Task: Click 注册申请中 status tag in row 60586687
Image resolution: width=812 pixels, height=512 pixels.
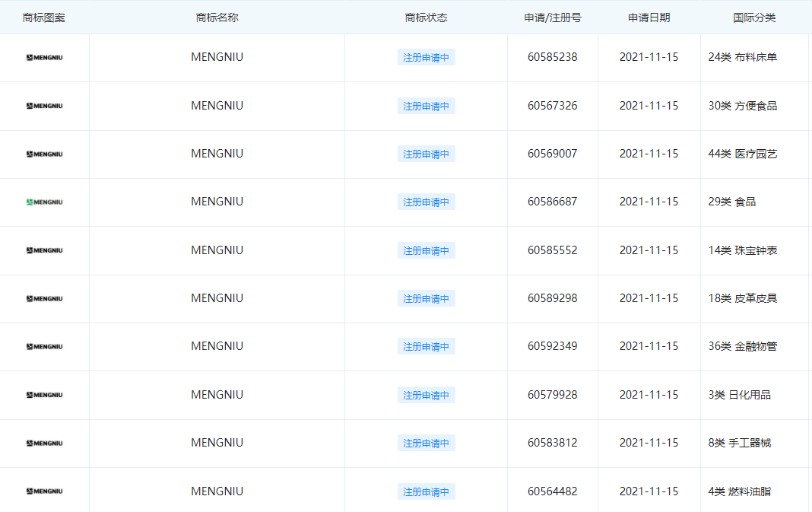Action: (427, 202)
